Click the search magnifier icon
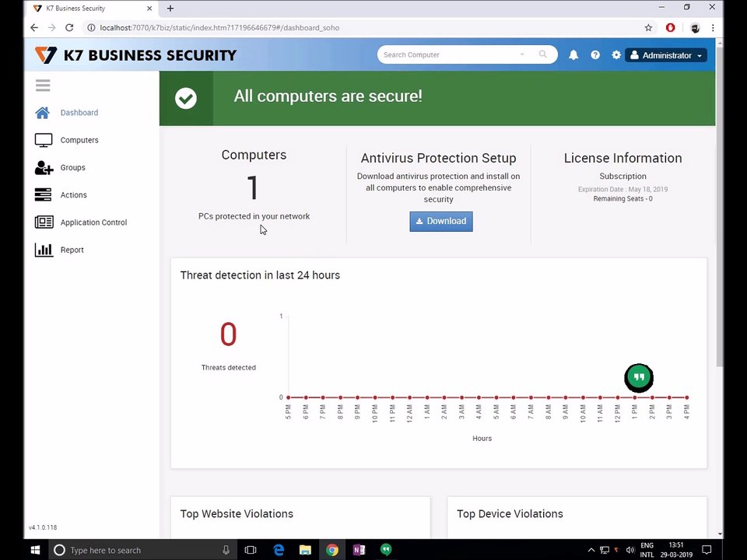This screenshot has height=560, width=747. click(x=542, y=54)
